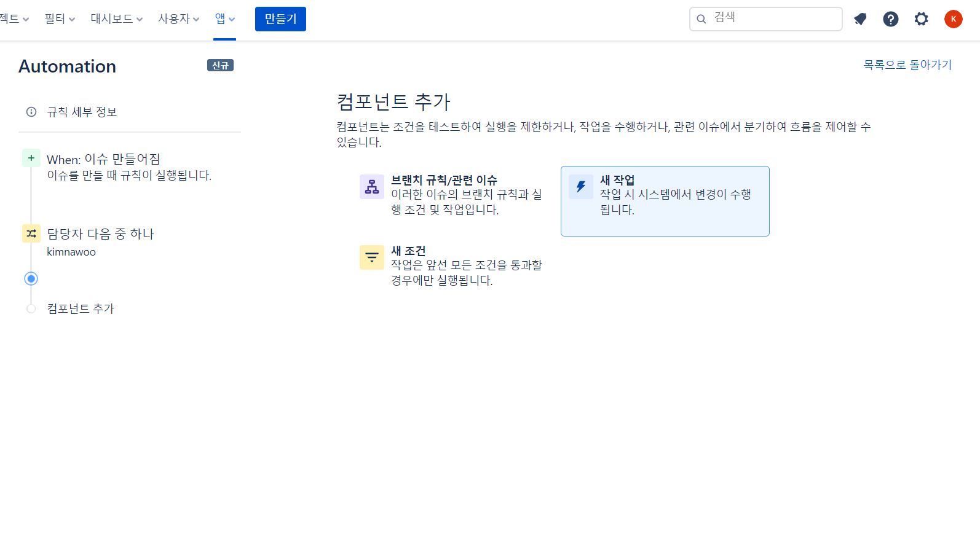This screenshot has height=548, width=980.
Task: Click the 컴포넌트 추가 main heading
Action: pyautogui.click(x=393, y=101)
